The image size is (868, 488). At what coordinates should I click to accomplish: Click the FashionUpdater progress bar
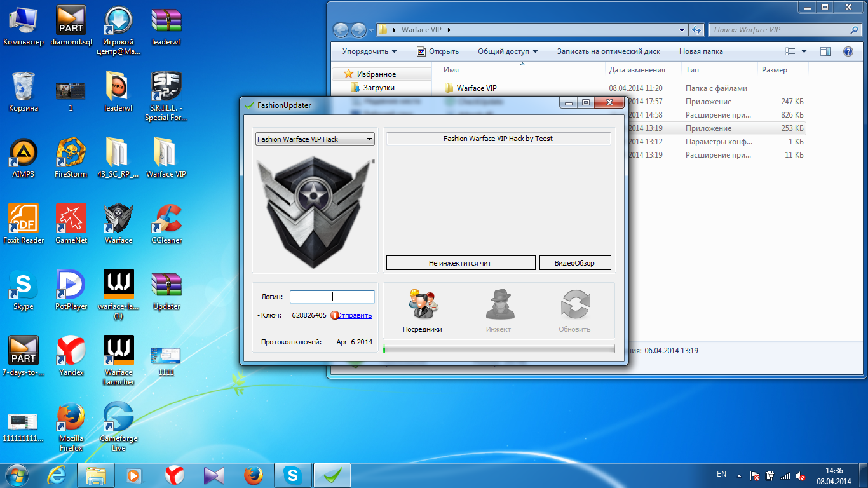499,349
